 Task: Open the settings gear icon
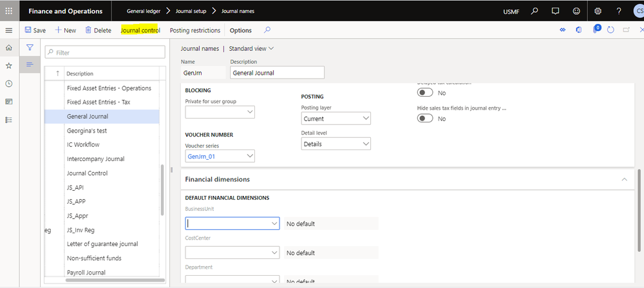[x=598, y=11]
